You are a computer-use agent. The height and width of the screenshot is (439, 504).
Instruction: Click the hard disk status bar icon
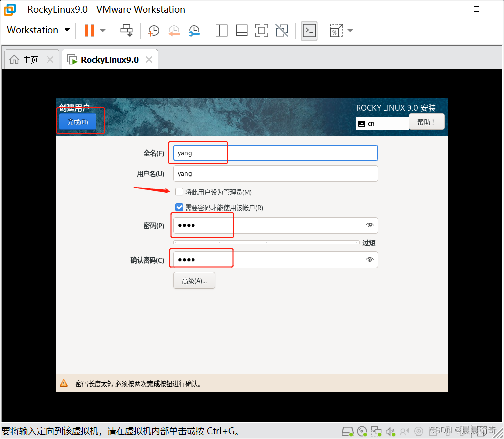click(347, 431)
